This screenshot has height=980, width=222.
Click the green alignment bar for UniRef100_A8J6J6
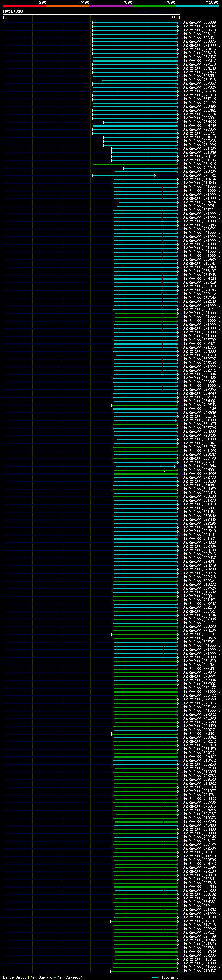click(x=136, y=164)
